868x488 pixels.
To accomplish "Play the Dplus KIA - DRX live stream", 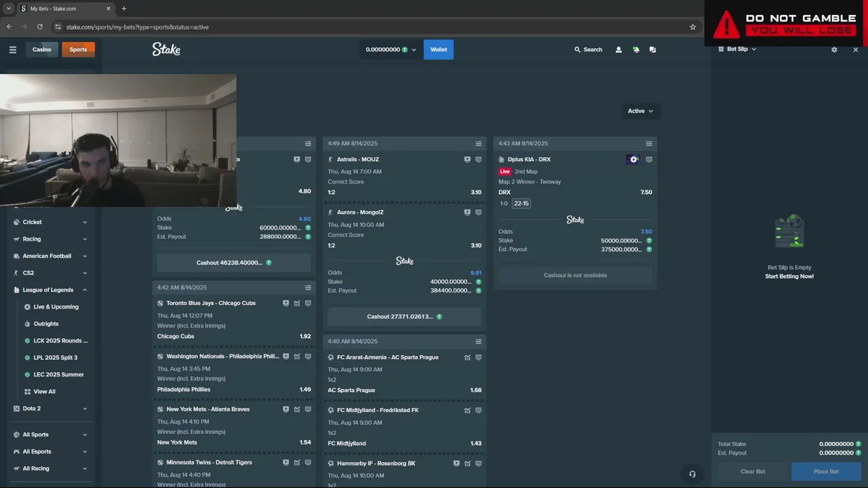I will pos(633,159).
